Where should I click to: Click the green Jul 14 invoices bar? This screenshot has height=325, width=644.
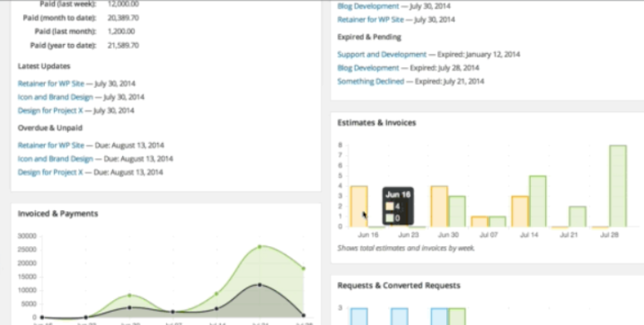[x=538, y=201]
